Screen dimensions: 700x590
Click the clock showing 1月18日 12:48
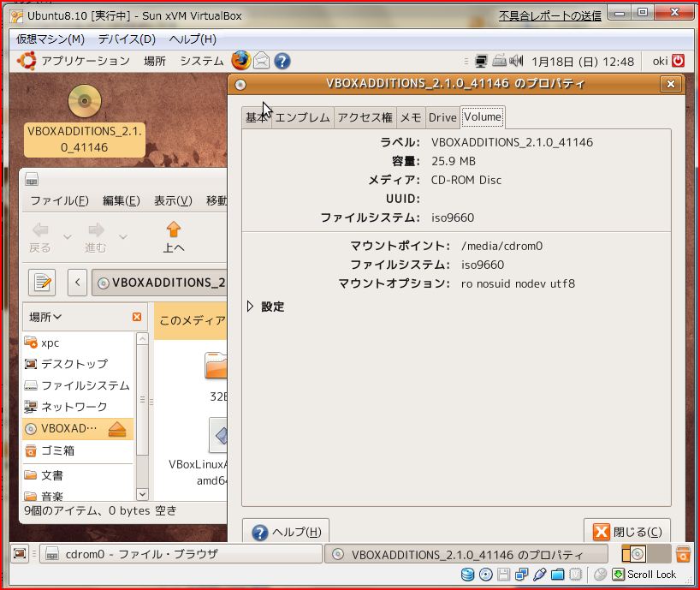(583, 61)
